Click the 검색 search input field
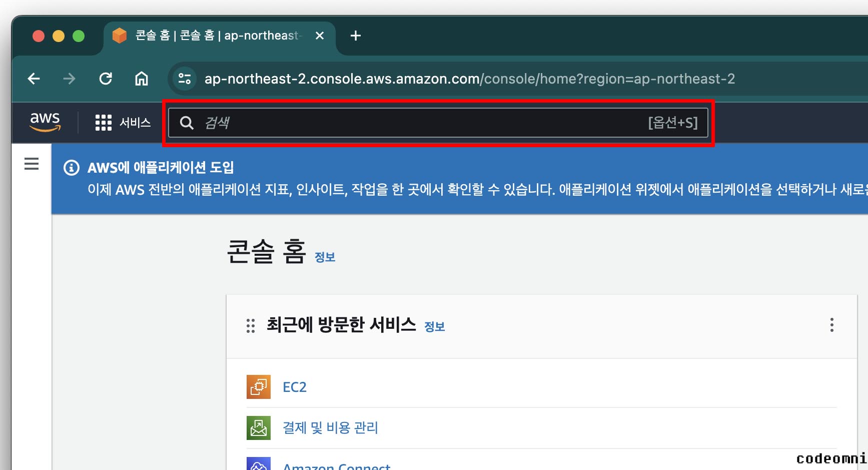868x470 pixels. [x=438, y=123]
